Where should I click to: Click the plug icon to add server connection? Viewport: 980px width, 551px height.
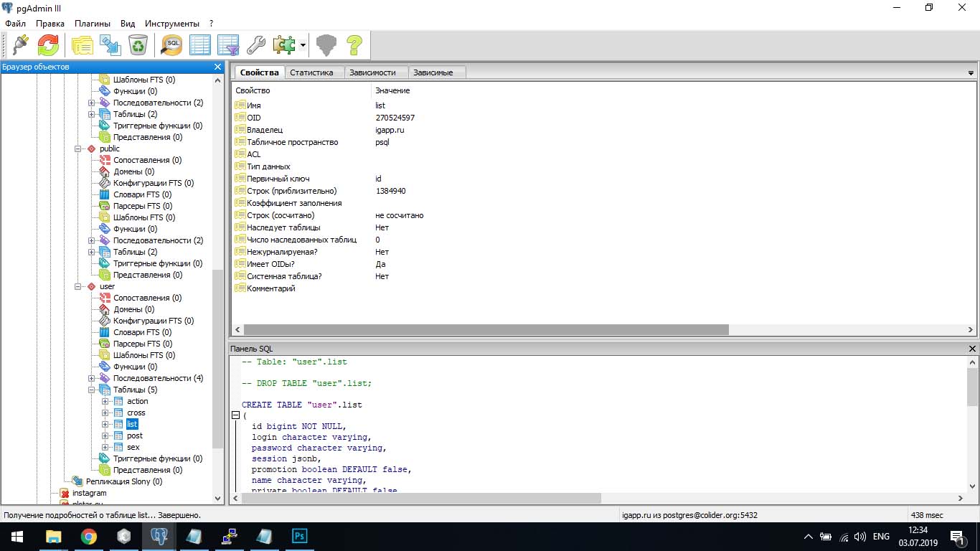pos(20,45)
